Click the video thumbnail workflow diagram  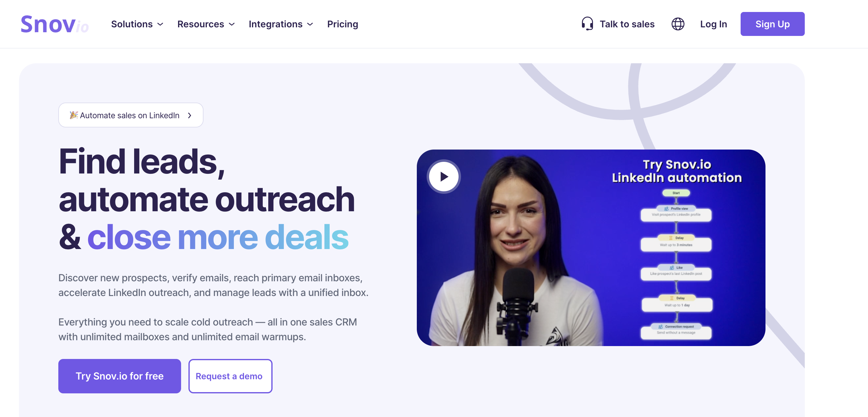coord(676,265)
